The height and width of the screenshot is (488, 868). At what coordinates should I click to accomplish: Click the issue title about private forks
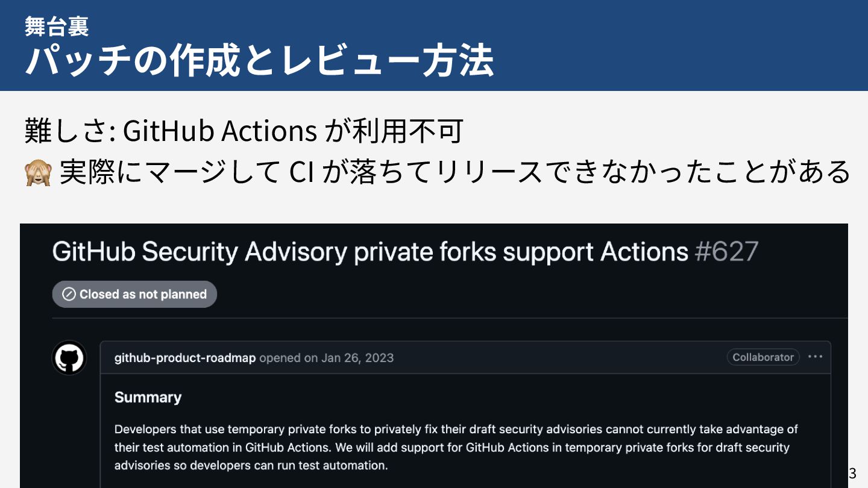click(x=370, y=251)
